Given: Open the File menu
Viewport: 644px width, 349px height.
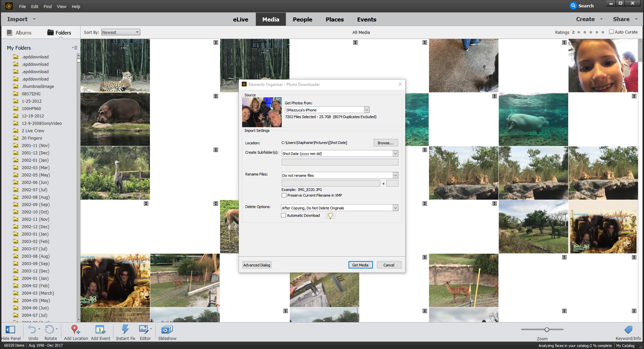Looking at the screenshot, I should pos(22,6).
